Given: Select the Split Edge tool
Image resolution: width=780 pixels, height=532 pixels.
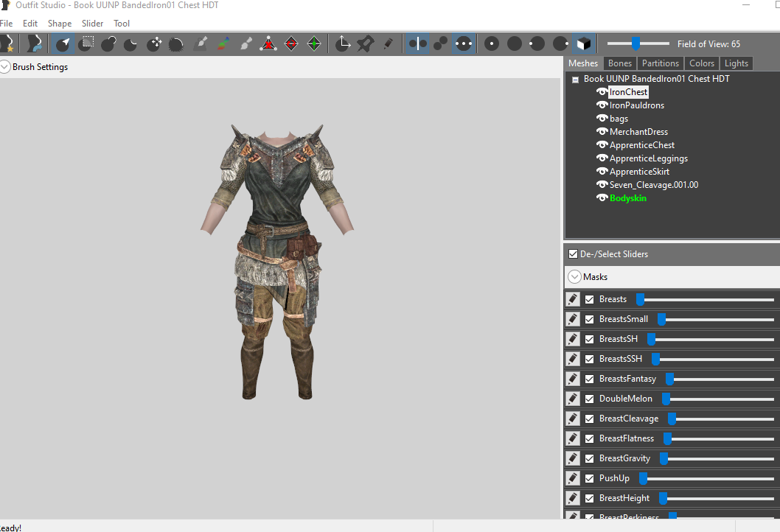Looking at the screenshot, I should point(314,43).
